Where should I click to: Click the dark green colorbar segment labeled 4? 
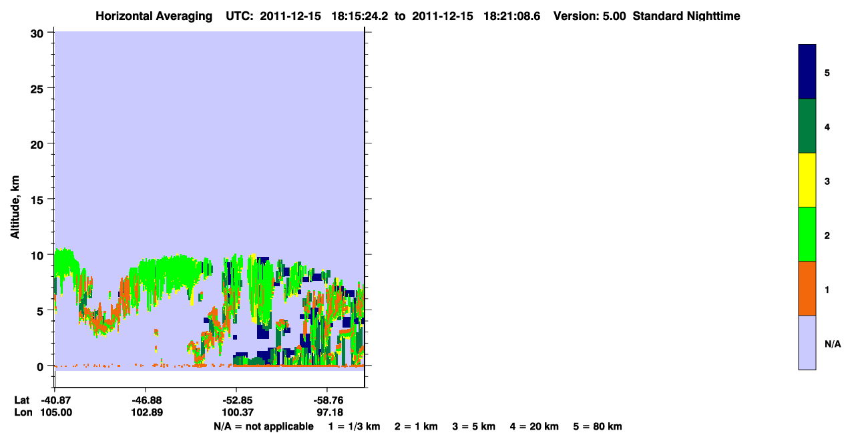pos(807,126)
